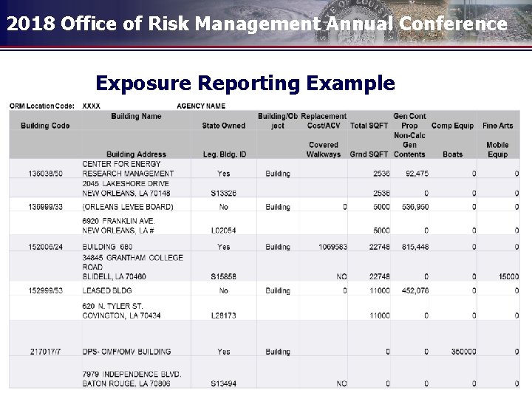Select building code 217017/7
Screen dimensions: 532x399
point(46,352)
